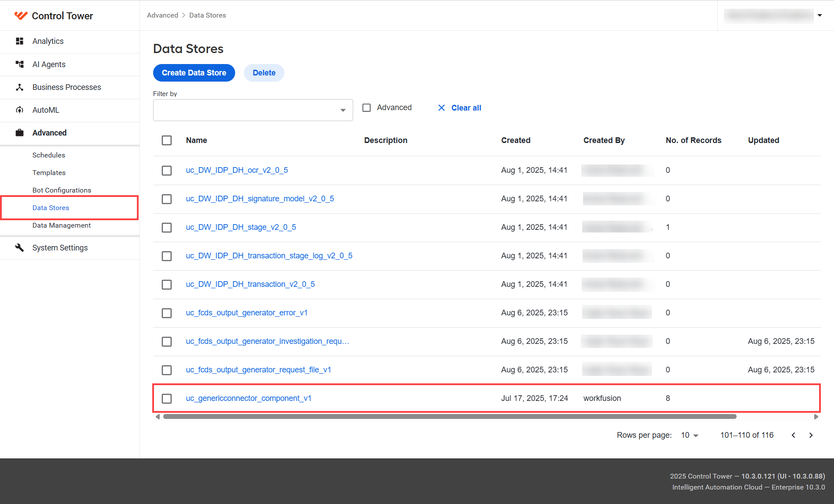Viewport: 834px width, 504px height.
Task: Select checkbox for uc_DW_IDP_DH_ocr_v2_0_5
Action: coord(167,170)
